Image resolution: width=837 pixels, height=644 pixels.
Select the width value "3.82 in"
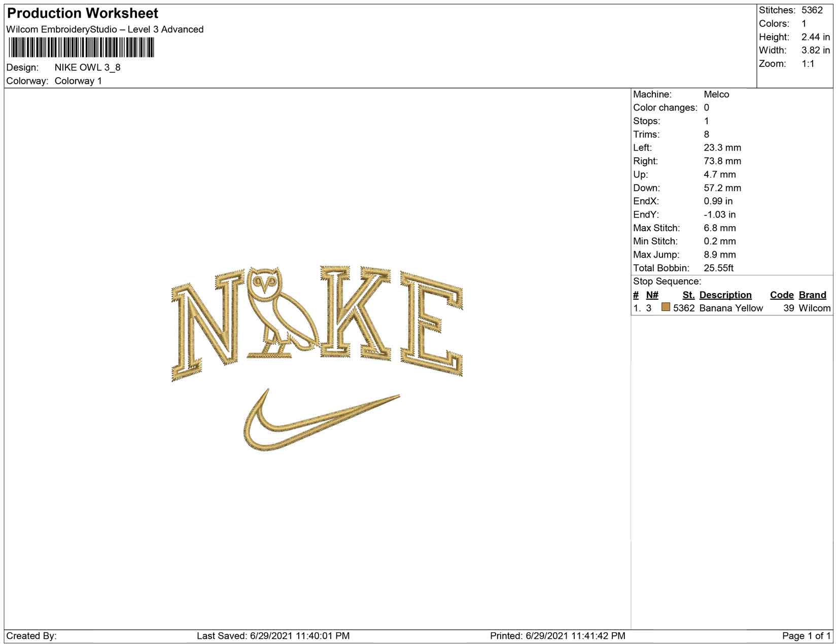(816, 50)
